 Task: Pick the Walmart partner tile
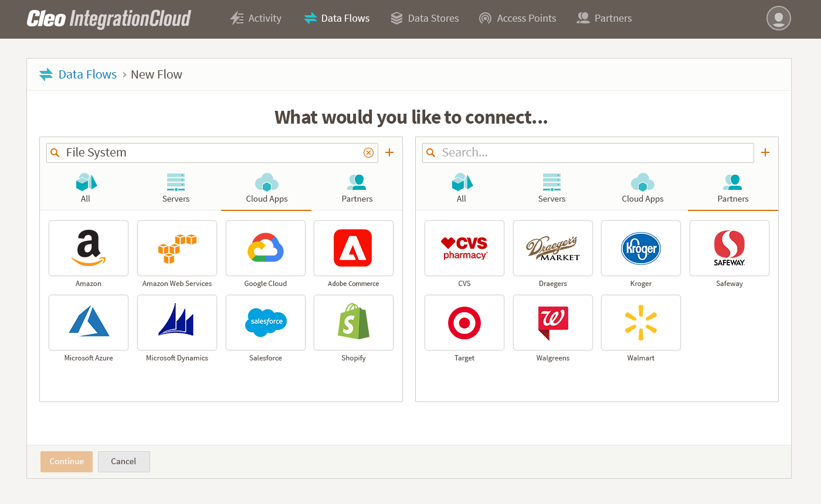tap(641, 323)
